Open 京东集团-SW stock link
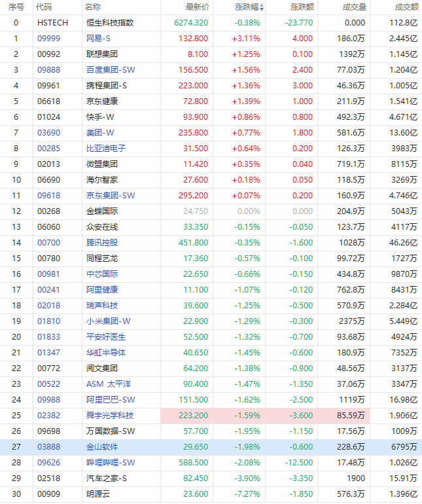The image size is (422, 504). [x=111, y=196]
